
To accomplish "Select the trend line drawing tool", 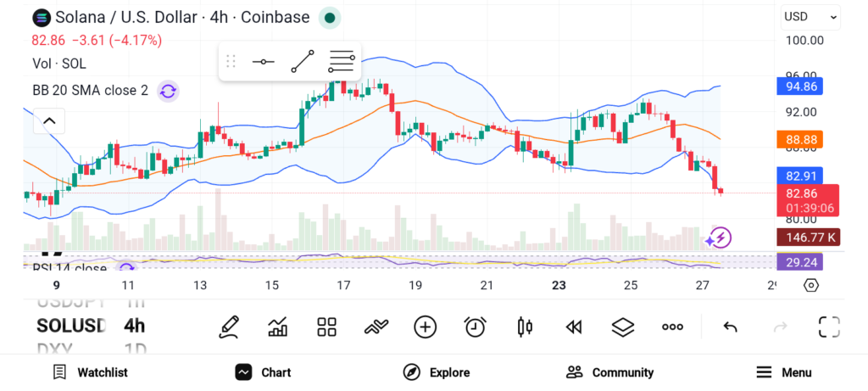I will (x=303, y=62).
